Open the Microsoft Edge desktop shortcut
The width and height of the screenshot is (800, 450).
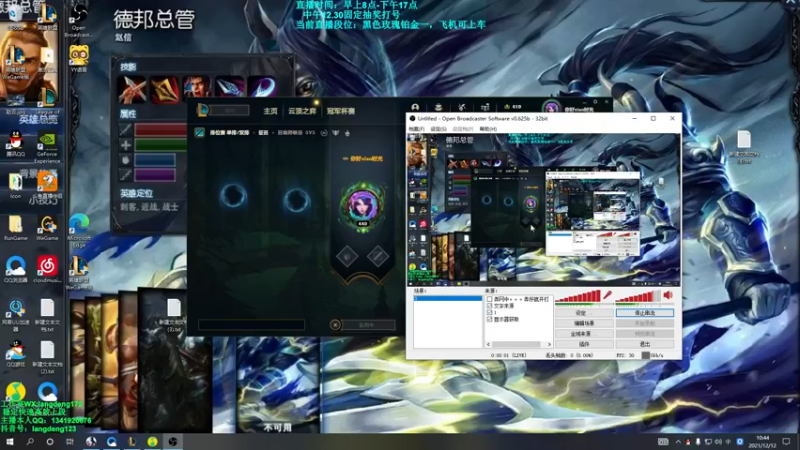pyautogui.click(x=79, y=231)
